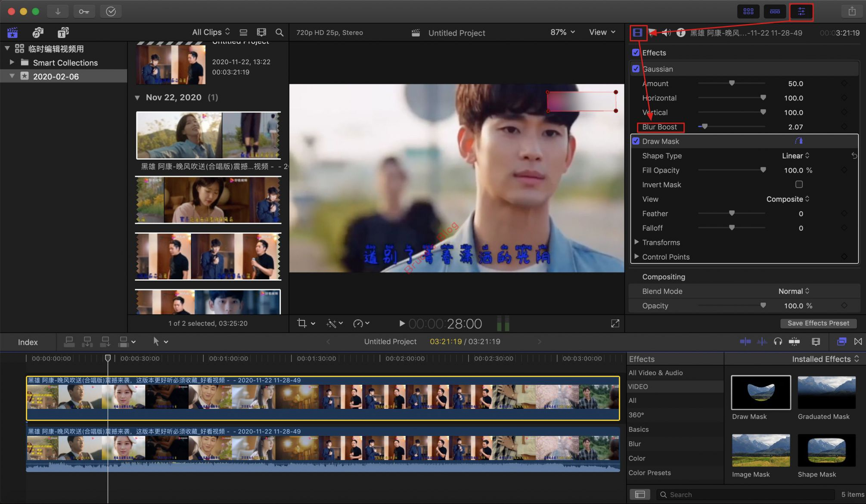The height and width of the screenshot is (504, 866).
Task: Expand the Transforms section
Action: [x=636, y=242]
